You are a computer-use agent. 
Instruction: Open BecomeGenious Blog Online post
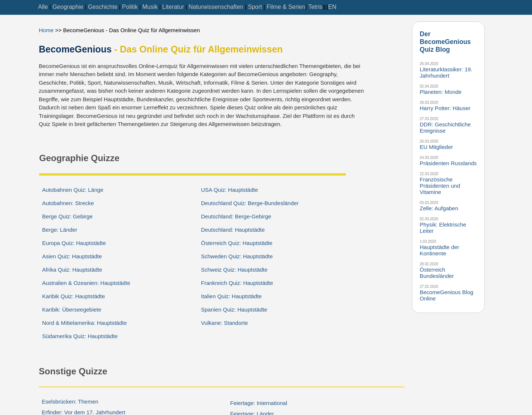point(446,295)
